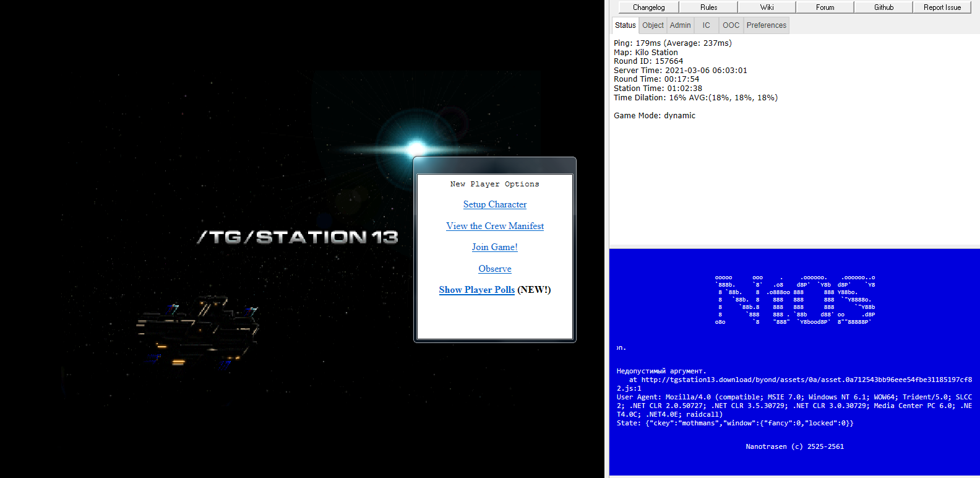This screenshot has height=478, width=980.
Task: Switch to the IC tab
Action: pos(706,25)
